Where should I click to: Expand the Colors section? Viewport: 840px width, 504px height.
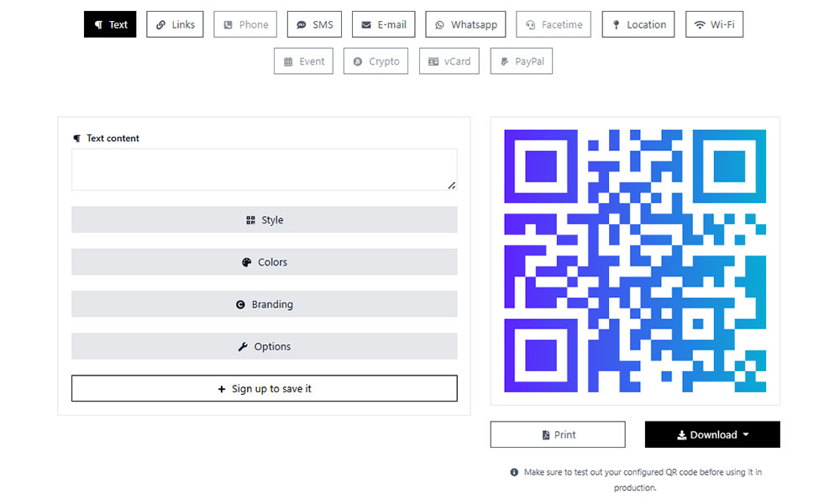click(265, 262)
